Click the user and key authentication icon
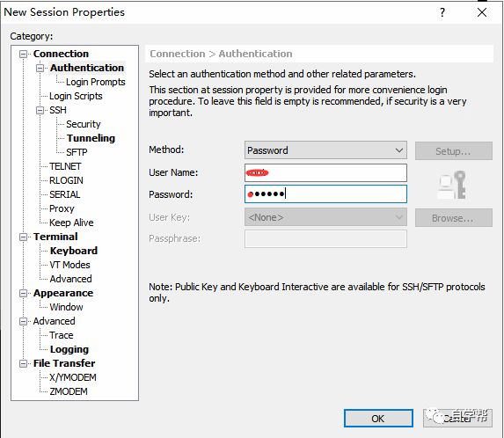The height and width of the screenshot is (438, 504). [x=451, y=185]
